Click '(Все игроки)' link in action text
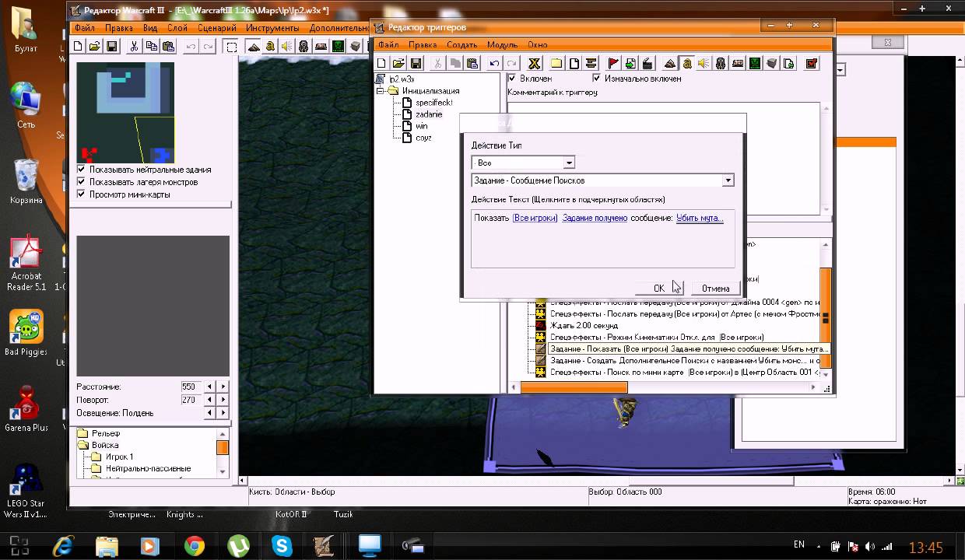965x560 pixels. (x=535, y=219)
